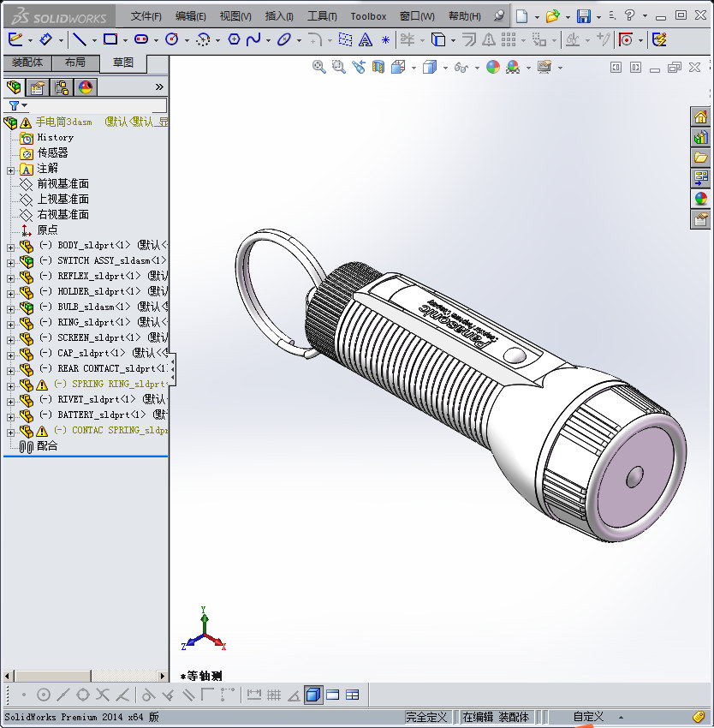The image size is (714, 728).
Task: Open the PropertyManager tab icon
Action: coord(38,87)
